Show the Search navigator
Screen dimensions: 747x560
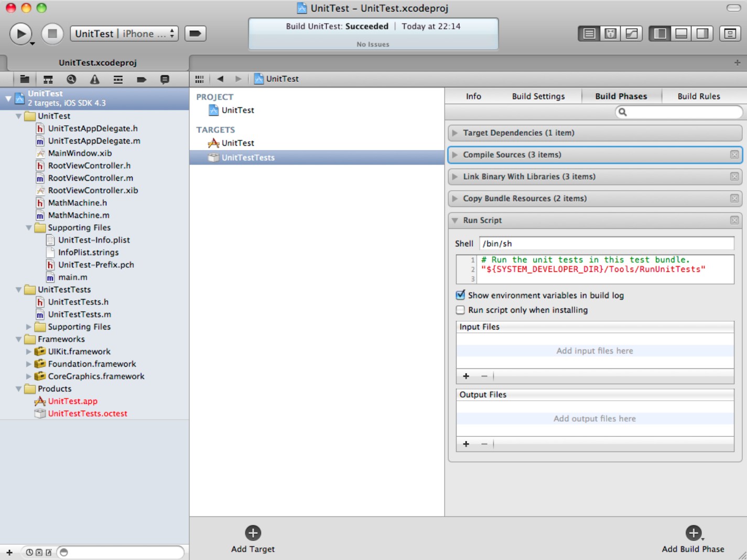coord(71,79)
